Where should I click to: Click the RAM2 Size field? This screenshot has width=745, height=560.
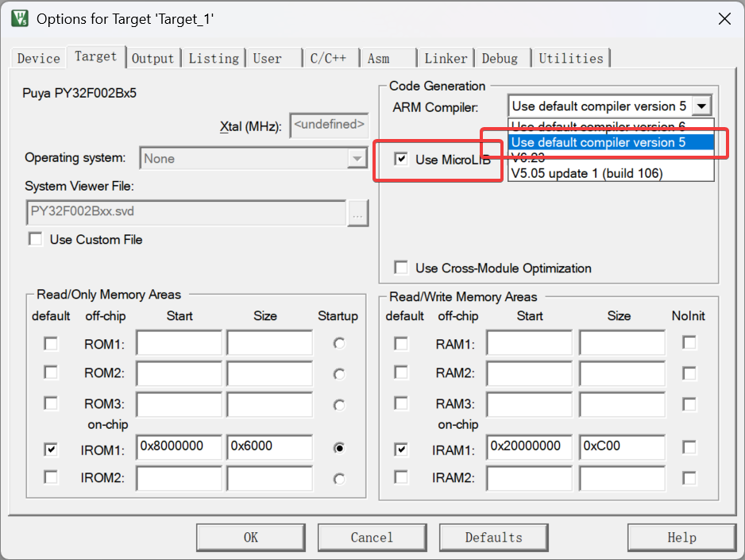pyautogui.click(x=622, y=373)
